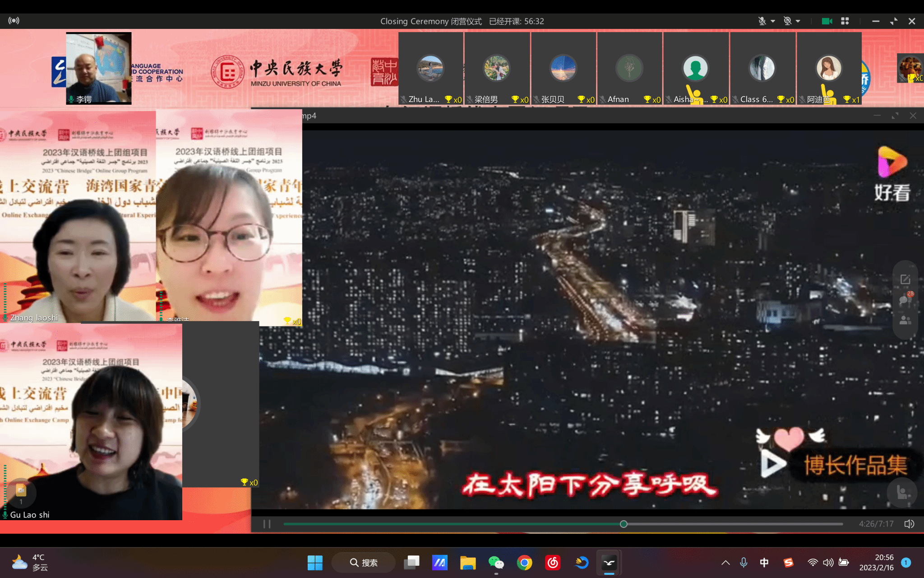Click the network signal status icon
924x578 pixels.
coord(14,21)
